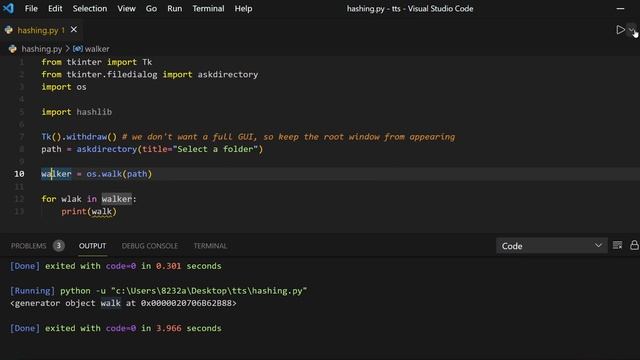Screen dimensions: 640x360
Task: Click the highlighted 'walker' in the for loop
Action: (116, 199)
